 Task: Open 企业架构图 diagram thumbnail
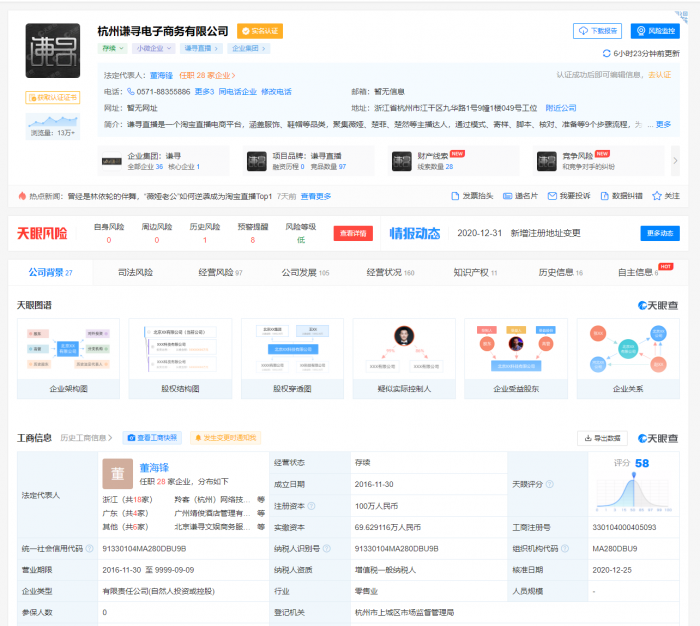pos(68,359)
